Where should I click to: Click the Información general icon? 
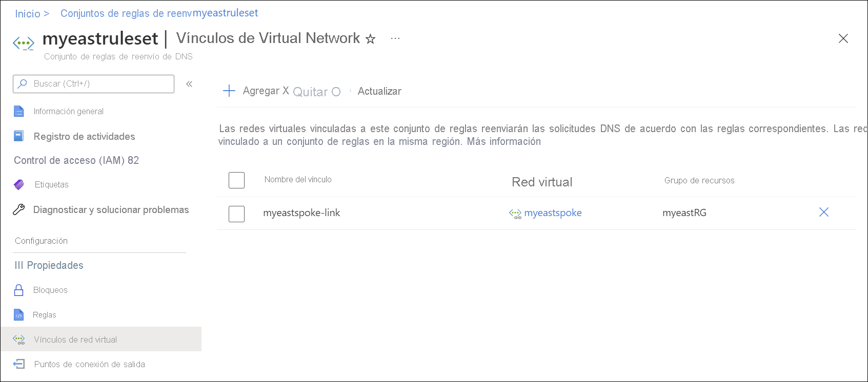click(x=19, y=111)
